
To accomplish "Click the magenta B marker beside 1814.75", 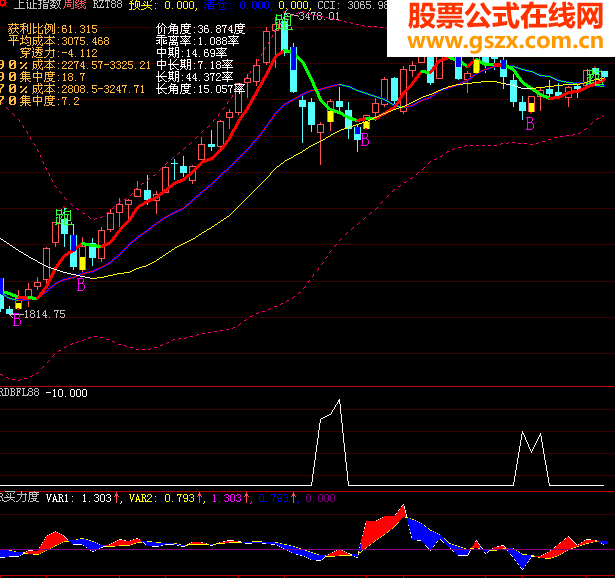I will pyautogui.click(x=17, y=321).
